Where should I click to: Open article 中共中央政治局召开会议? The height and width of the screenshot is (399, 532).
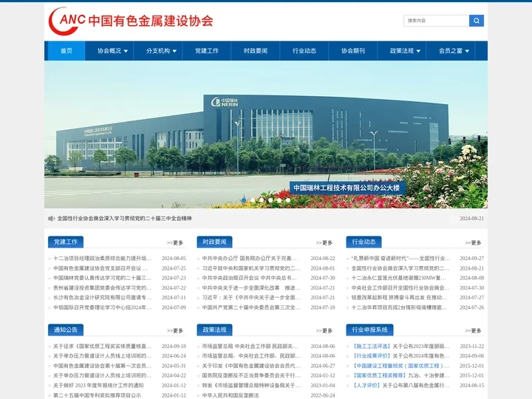click(250, 278)
